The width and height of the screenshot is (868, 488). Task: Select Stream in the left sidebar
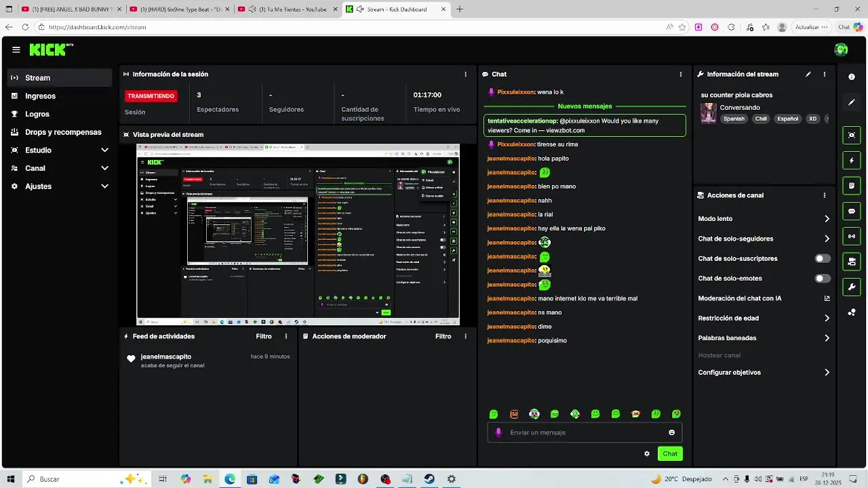coord(60,78)
